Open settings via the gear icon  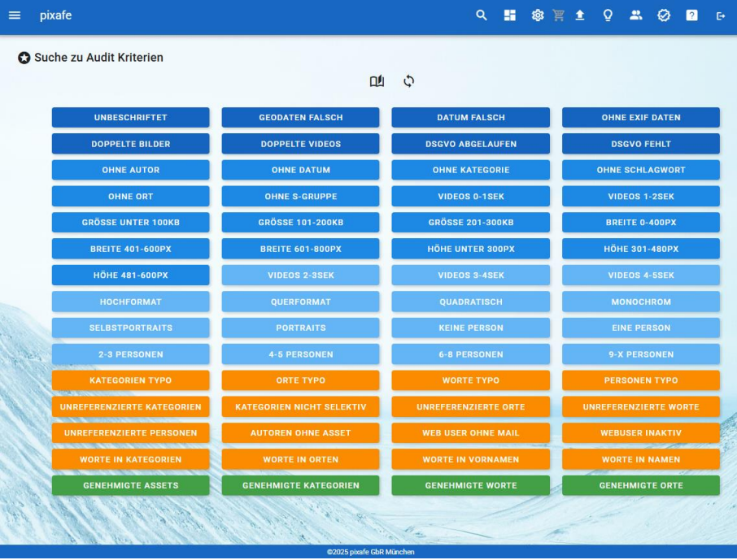pos(537,15)
